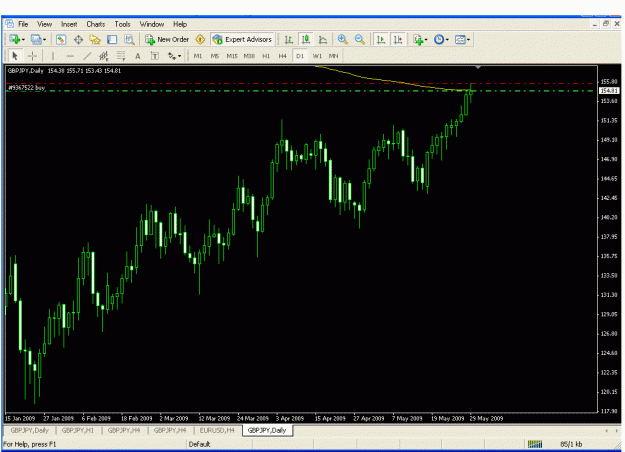
Task: Click the 154.81 current price label
Action: pyautogui.click(x=609, y=91)
